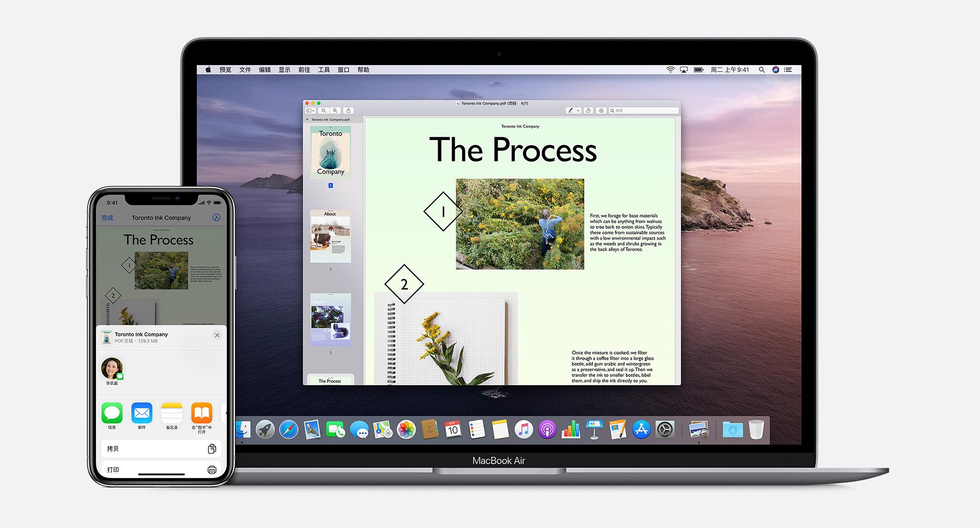
Task: Tap the 备忘录 Notes app on iPhone
Action: 171,416
